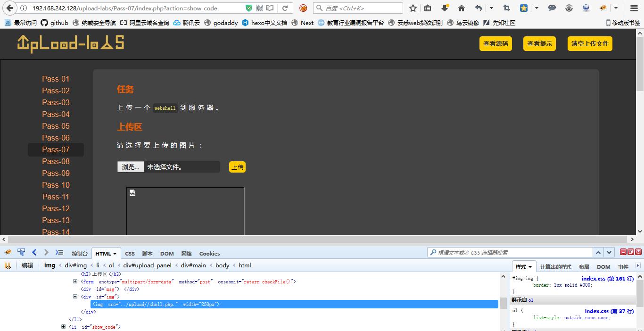
Task: Click the 浏览... file browse button
Action: (x=131, y=167)
